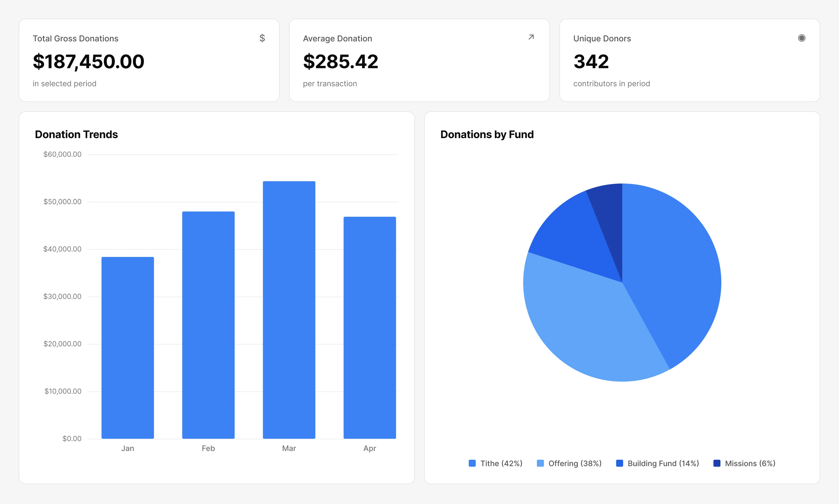Click the Jan bar in Donation Trends
839x504 pixels.
[128, 348]
